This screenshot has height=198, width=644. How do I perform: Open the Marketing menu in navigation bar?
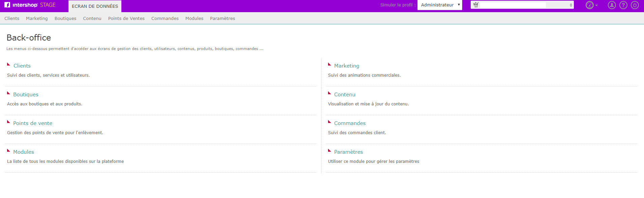[x=37, y=18]
